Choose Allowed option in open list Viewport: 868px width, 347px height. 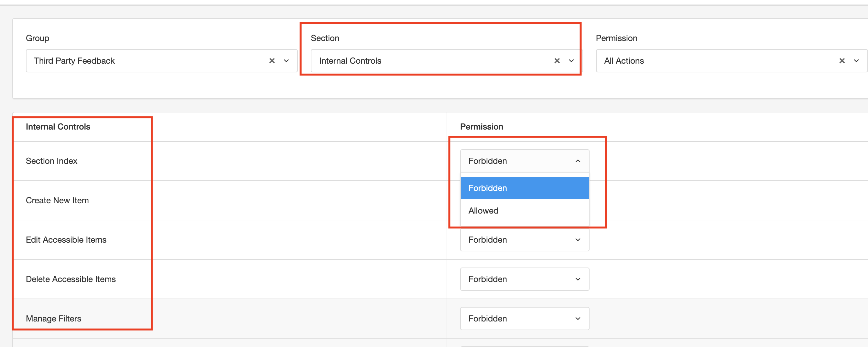tap(525, 211)
